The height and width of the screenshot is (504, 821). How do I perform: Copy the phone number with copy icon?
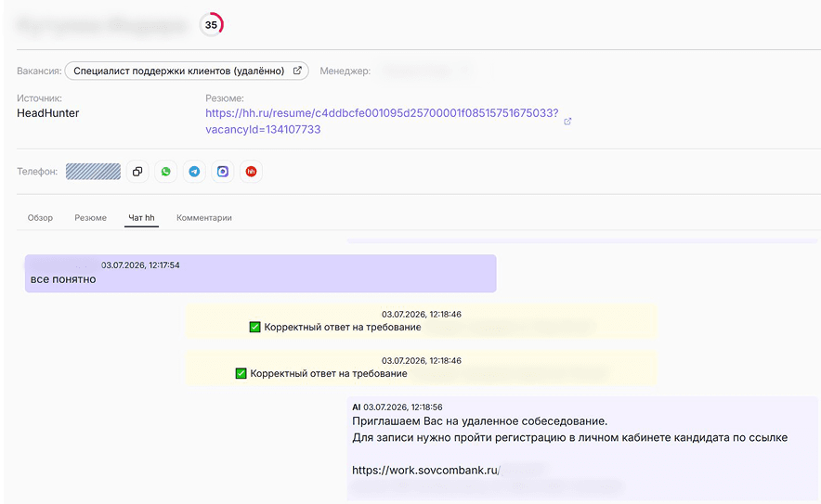pyautogui.click(x=137, y=172)
